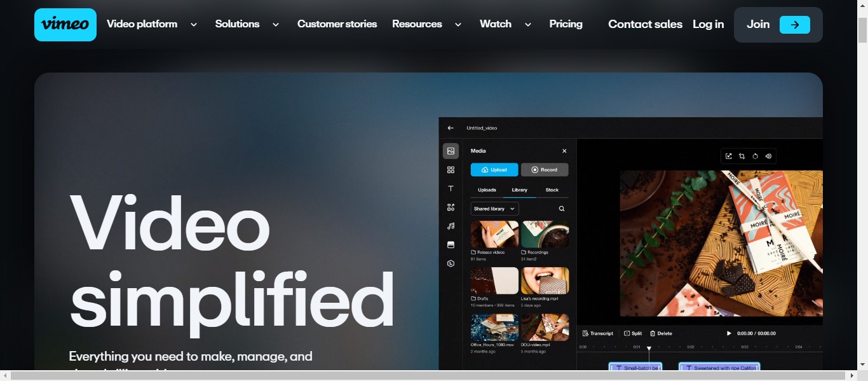
Task: Play the video with the play icon
Action: pyautogui.click(x=729, y=333)
